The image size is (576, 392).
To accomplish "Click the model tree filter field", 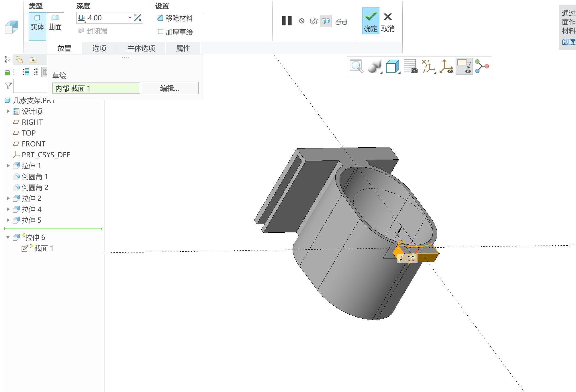I will tap(30, 86).
